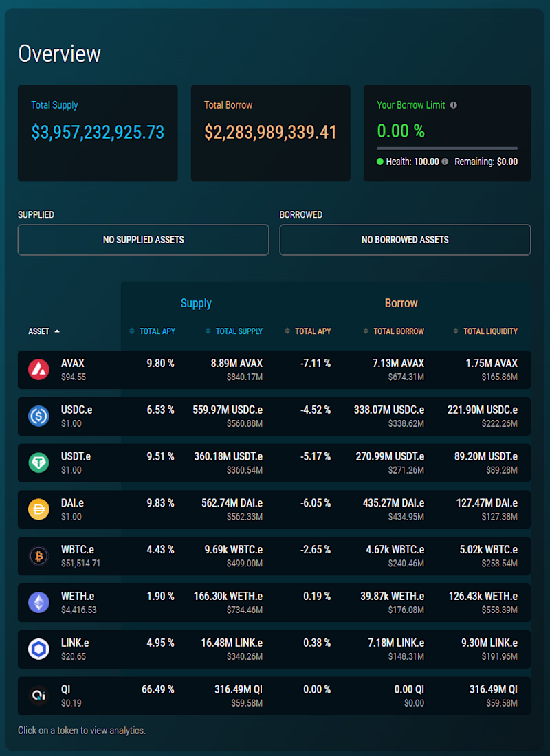
Task: Click the 6.53 % USDC.e supply APY
Action: 161,410
